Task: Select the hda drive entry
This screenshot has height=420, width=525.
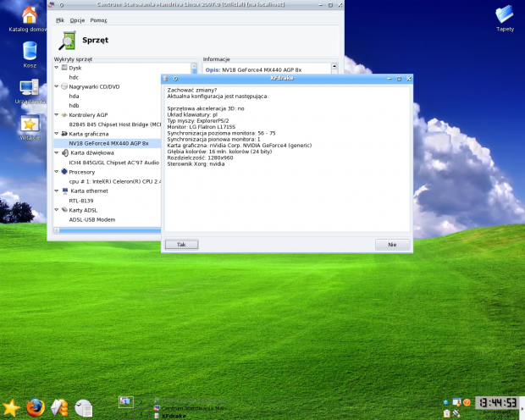Action: point(74,97)
